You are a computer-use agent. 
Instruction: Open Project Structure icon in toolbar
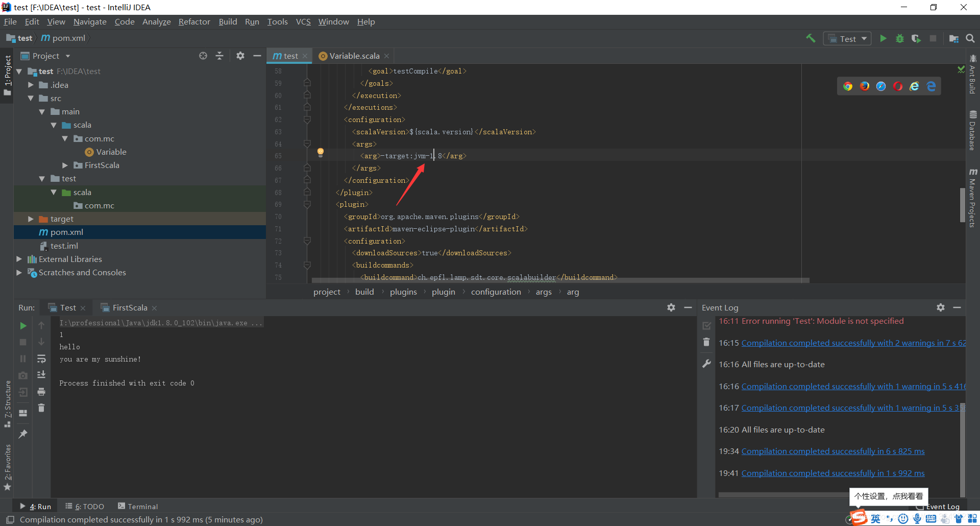tap(953, 38)
